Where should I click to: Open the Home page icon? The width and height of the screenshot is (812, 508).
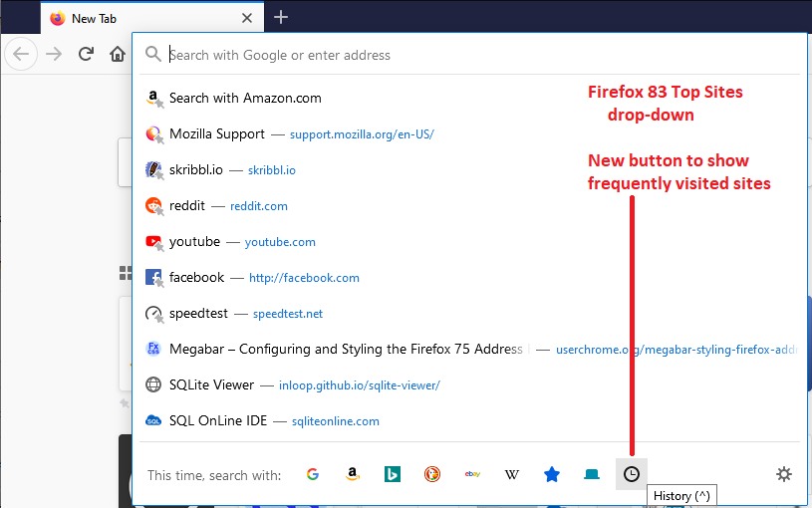118,54
